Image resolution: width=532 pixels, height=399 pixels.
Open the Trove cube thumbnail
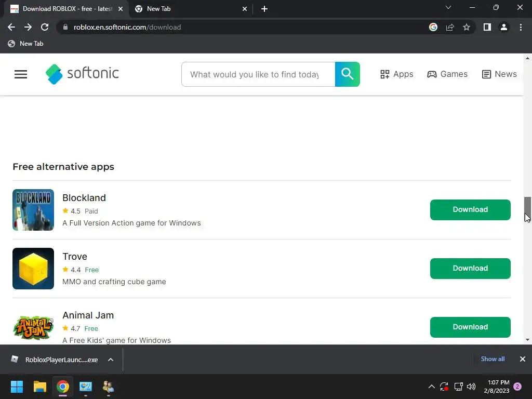[x=33, y=269]
